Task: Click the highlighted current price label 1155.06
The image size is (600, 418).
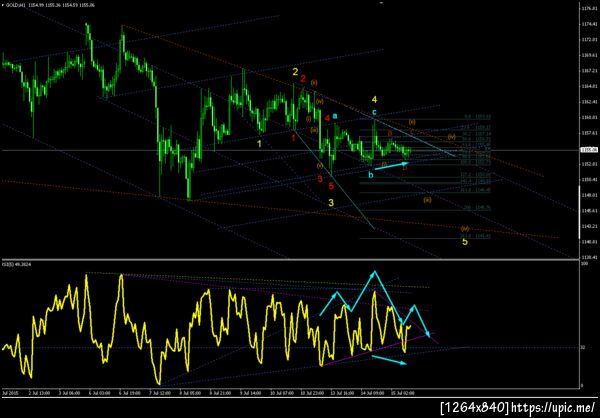Action: tap(587, 150)
